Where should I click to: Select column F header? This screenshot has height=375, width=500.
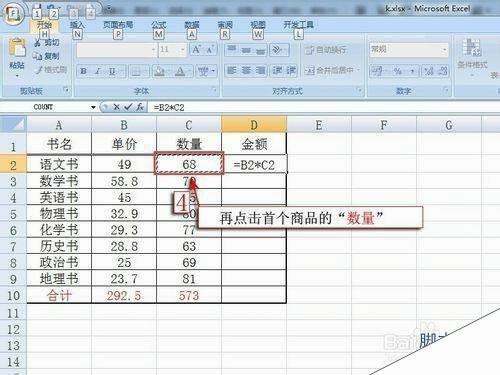click(384, 125)
